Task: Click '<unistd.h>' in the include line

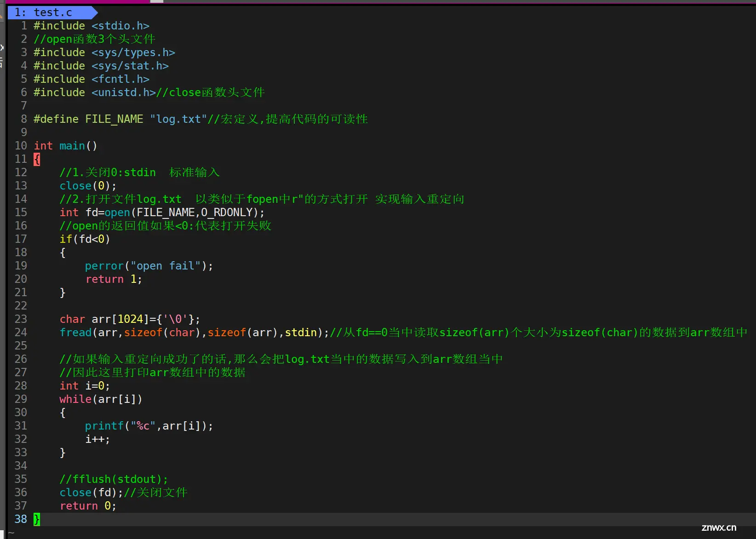Action: coord(124,92)
